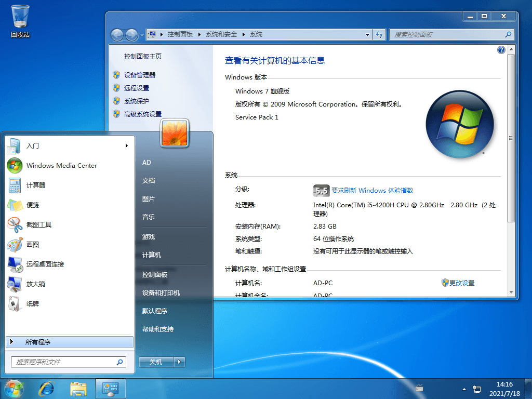Image resolution: width=532 pixels, height=399 pixels.
Task: Open Music (音乐) in Start menu
Action: click(149, 217)
